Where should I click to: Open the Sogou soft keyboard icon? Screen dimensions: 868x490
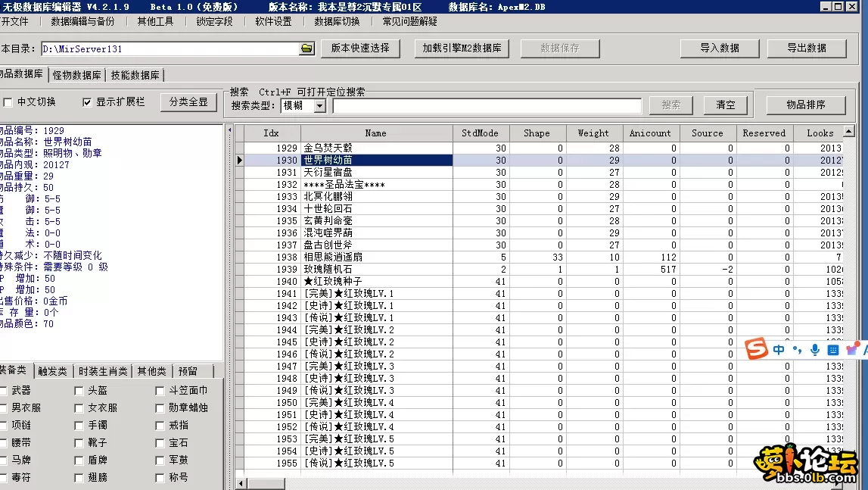coord(833,350)
